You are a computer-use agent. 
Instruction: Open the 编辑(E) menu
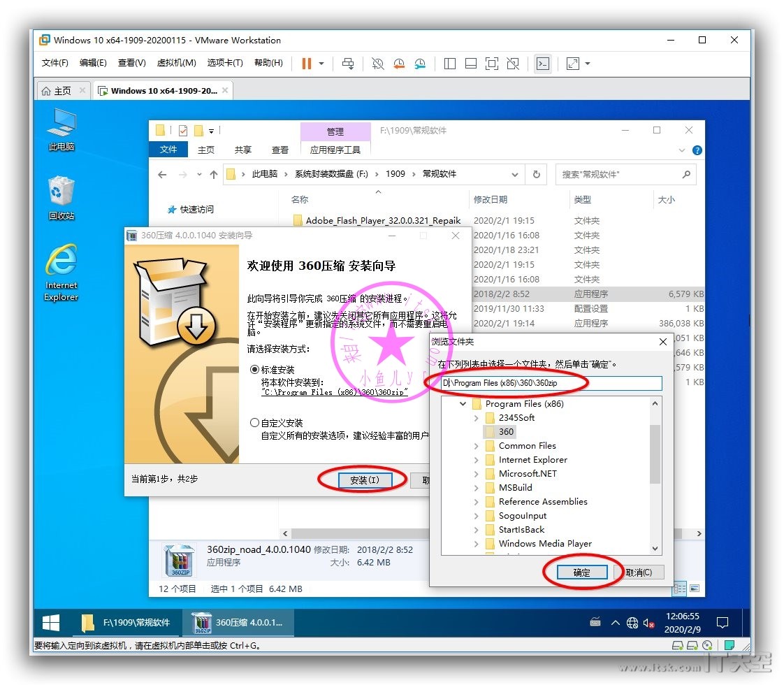click(93, 62)
